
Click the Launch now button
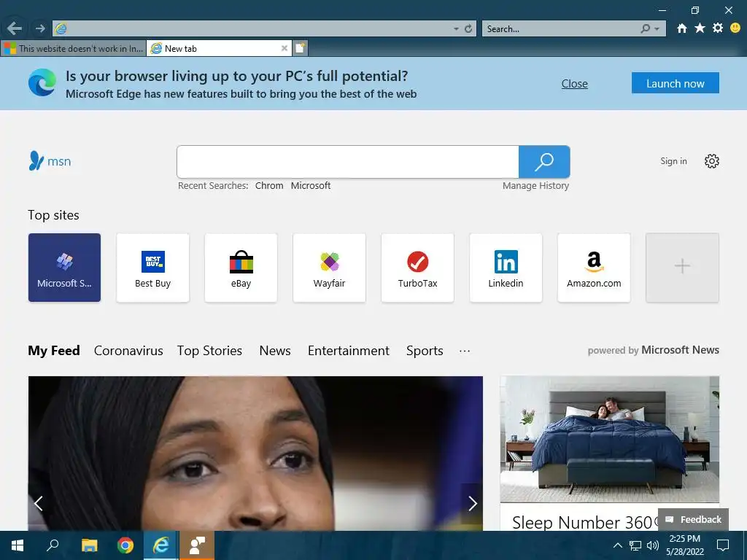pyautogui.click(x=675, y=83)
